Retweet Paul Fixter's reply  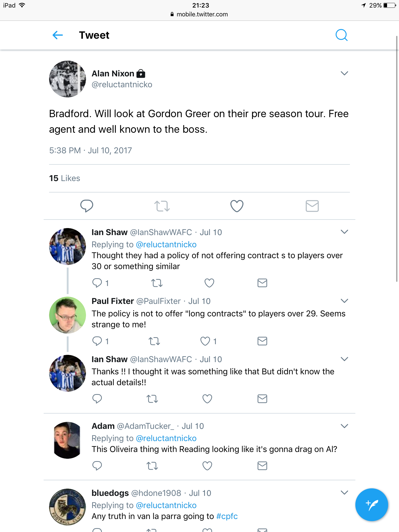(154, 341)
